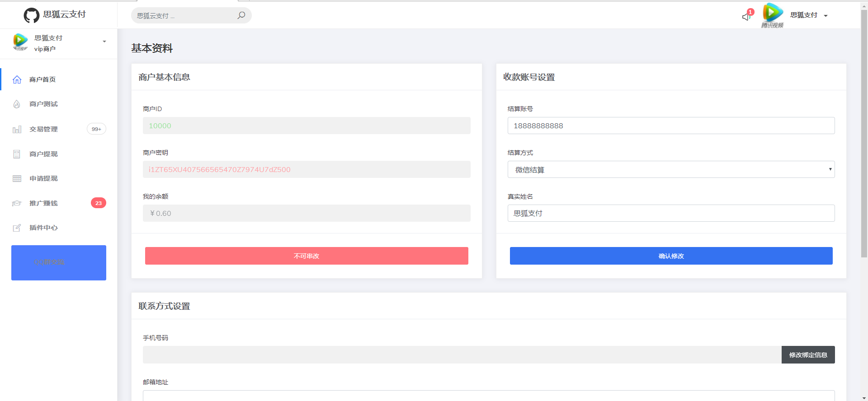The image size is (868, 401).
Task: Open the 推广赚钱 menu item
Action: tap(43, 203)
